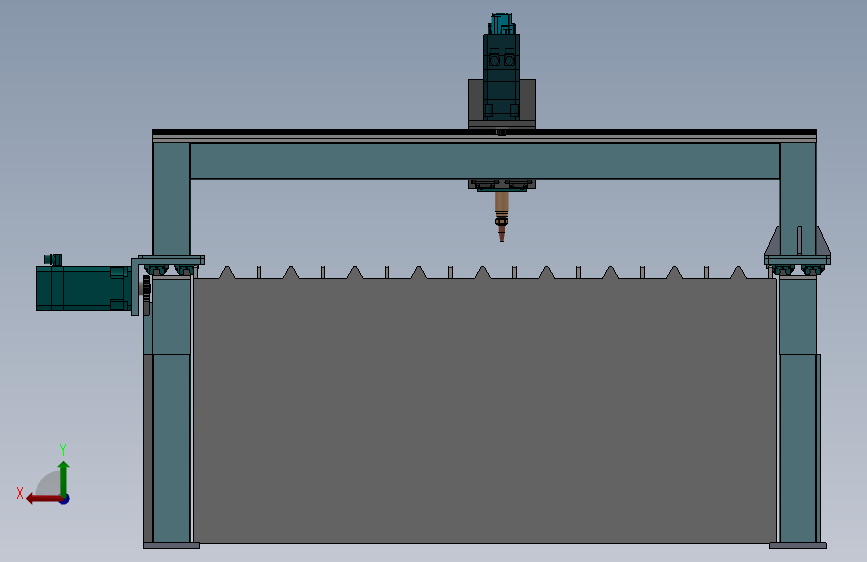Select the left base foot plate
This screenshot has height=562, width=867.
click(x=171, y=546)
